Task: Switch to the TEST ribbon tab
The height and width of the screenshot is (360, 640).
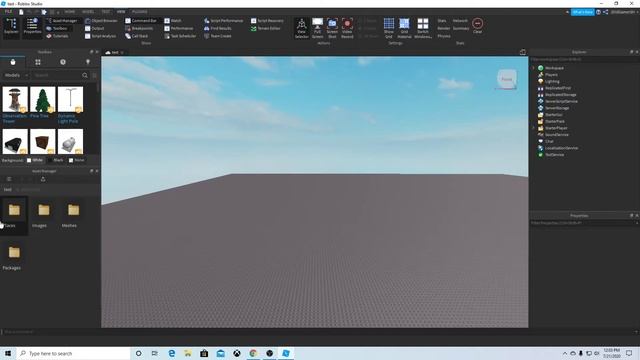Action: 105,12
